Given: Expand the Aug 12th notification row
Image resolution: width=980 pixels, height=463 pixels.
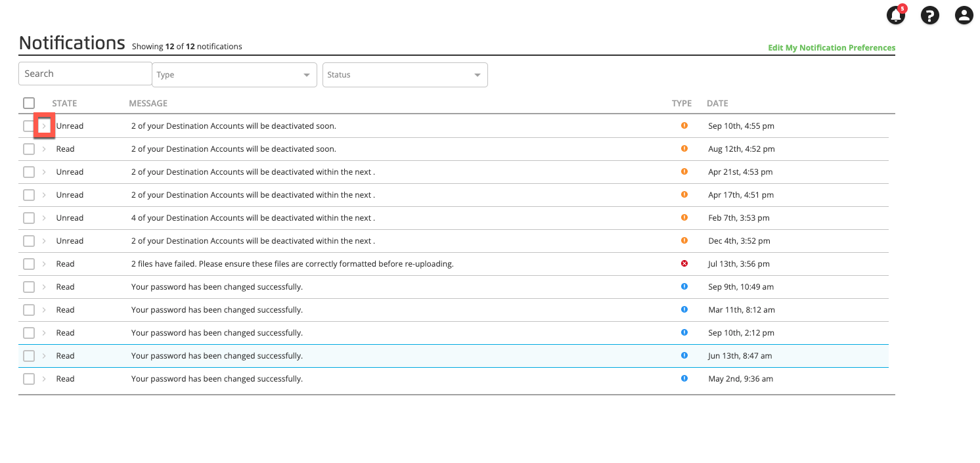Looking at the screenshot, I should (x=44, y=149).
